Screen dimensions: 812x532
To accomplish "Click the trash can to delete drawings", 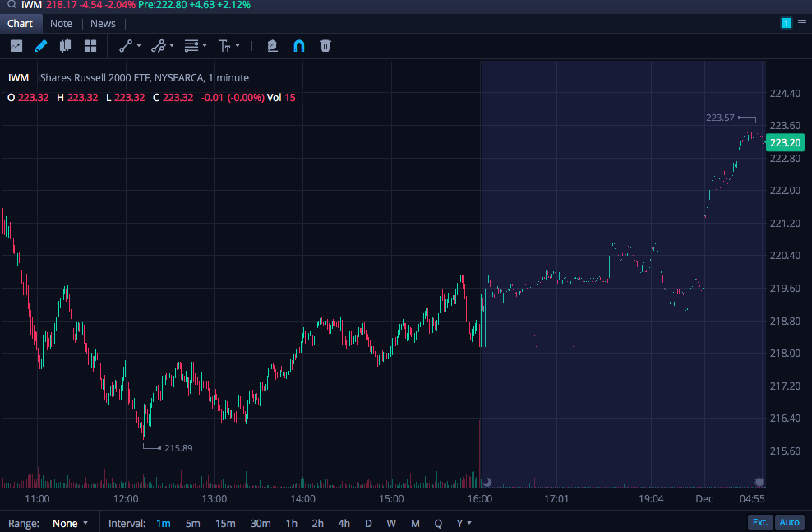I will point(325,46).
